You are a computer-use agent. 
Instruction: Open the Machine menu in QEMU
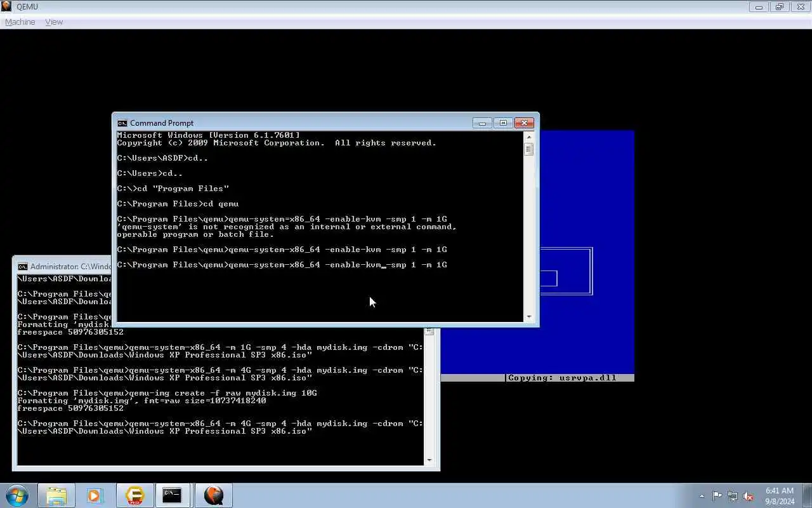pos(20,22)
